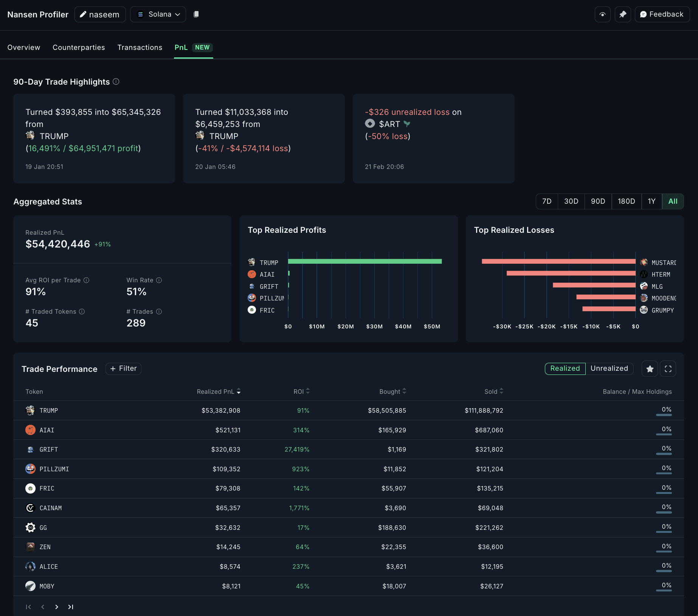Sort by Realized PnL column
This screenshot has height=616, width=698.
[219, 392]
